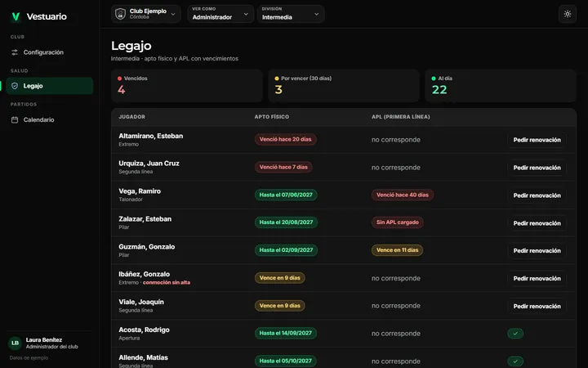This screenshot has height=368, width=588.
Task: Request renewal for Guzmán, Gonzalo
Action: 537,250
